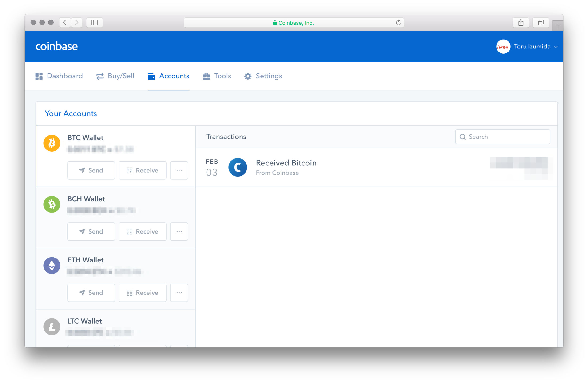588x383 pixels.
Task: Add a new browser tab
Action: (558, 26)
